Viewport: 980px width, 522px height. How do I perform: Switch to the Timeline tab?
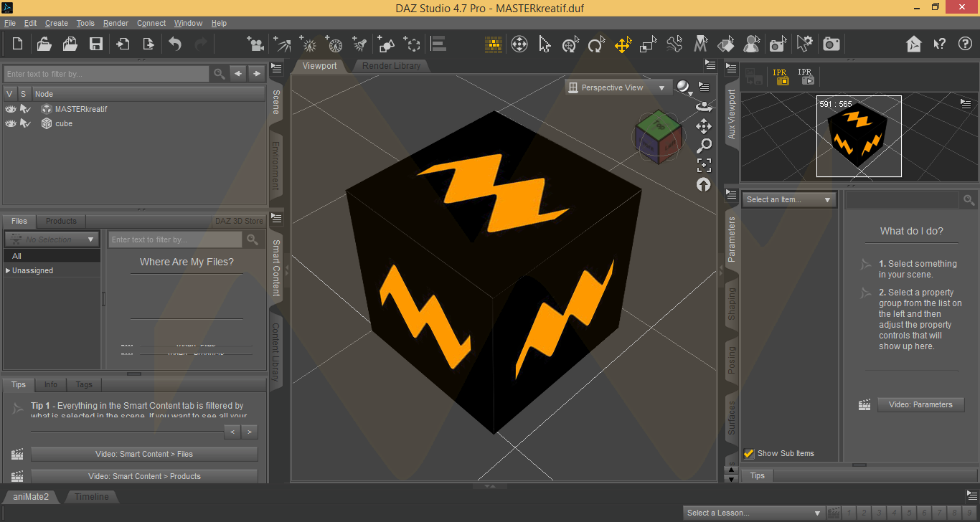point(92,496)
